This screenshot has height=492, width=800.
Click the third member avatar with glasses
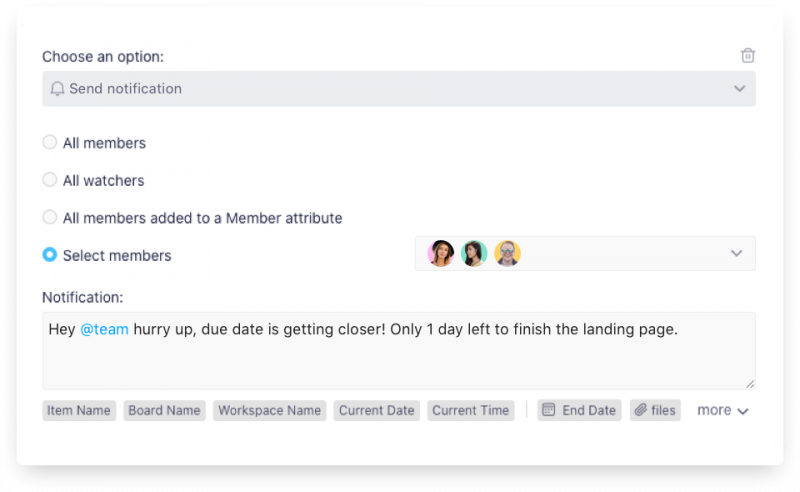507,254
